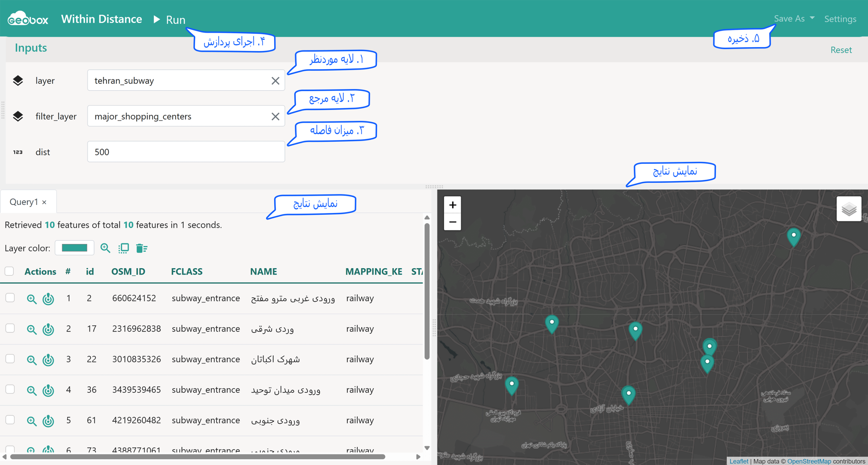Click the results scroll-up arrow
Image resolution: width=868 pixels, height=465 pixels.
tap(427, 217)
